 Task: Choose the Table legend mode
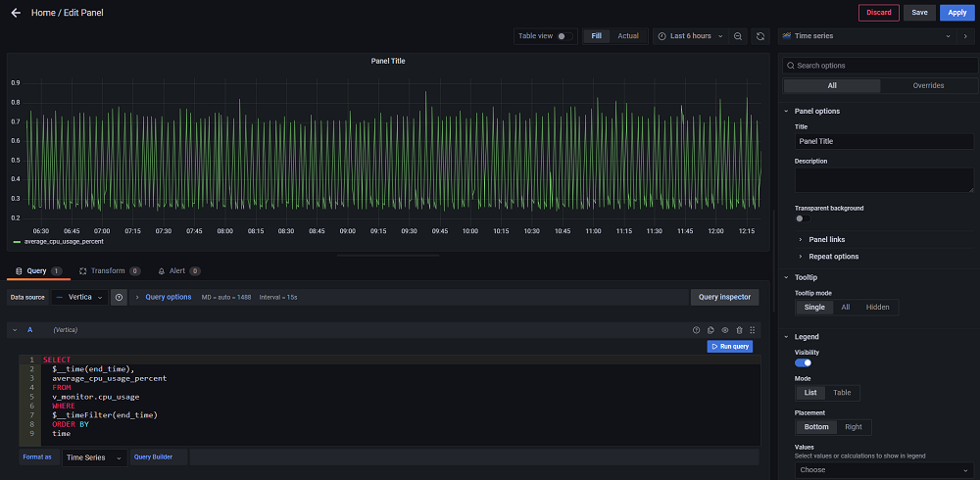pyautogui.click(x=842, y=393)
